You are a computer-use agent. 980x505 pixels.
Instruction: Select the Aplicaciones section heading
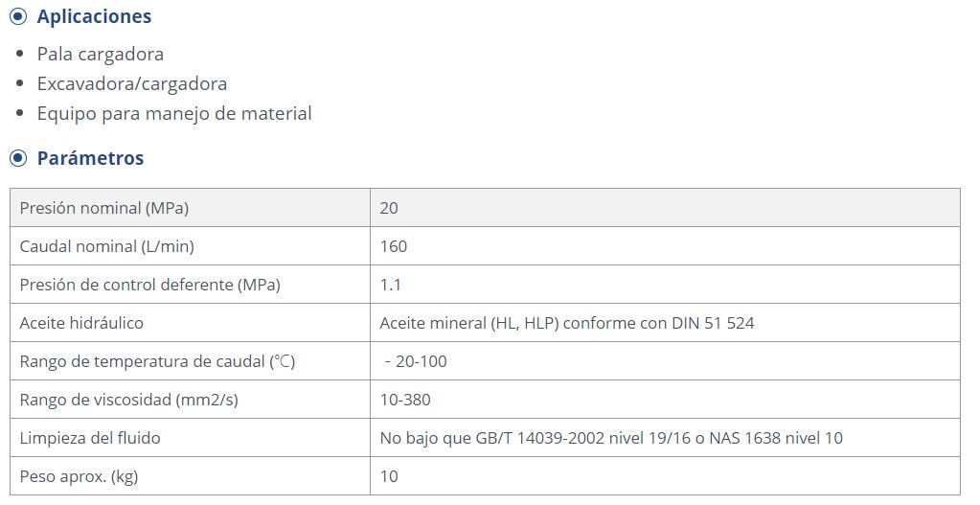pyautogui.click(x=94, y=16)
